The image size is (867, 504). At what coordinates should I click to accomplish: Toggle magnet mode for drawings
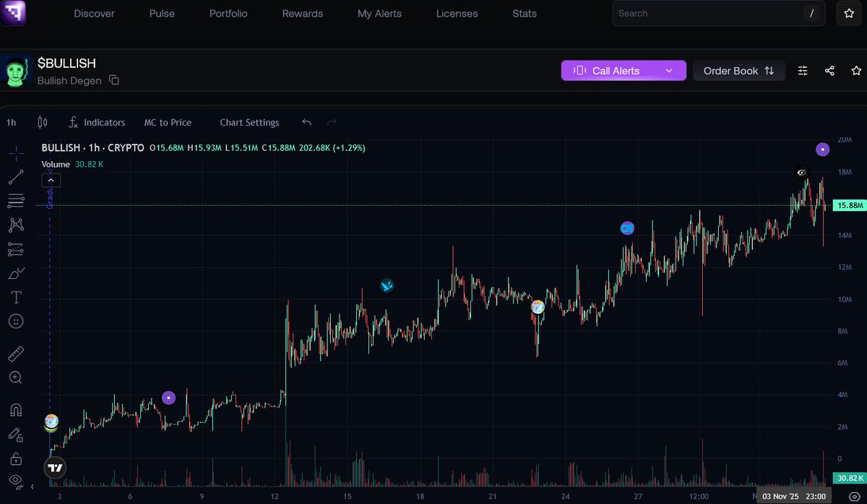point(16,410)
